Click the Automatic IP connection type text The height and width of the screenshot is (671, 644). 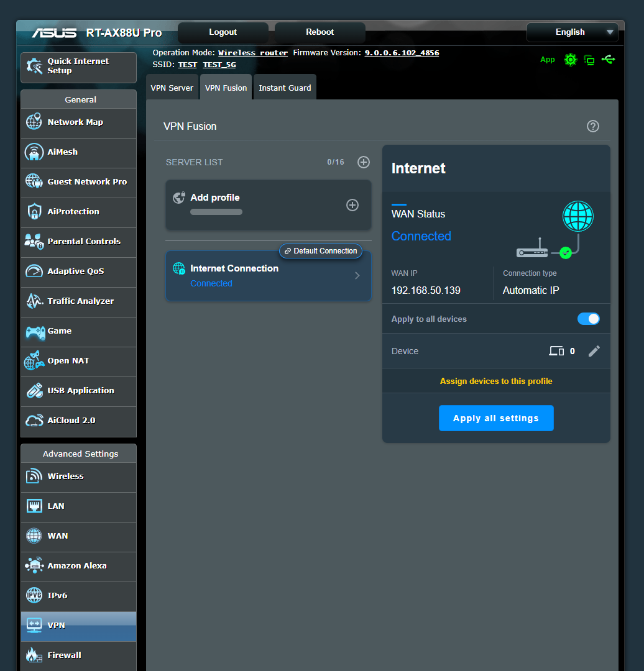(530, 290)
